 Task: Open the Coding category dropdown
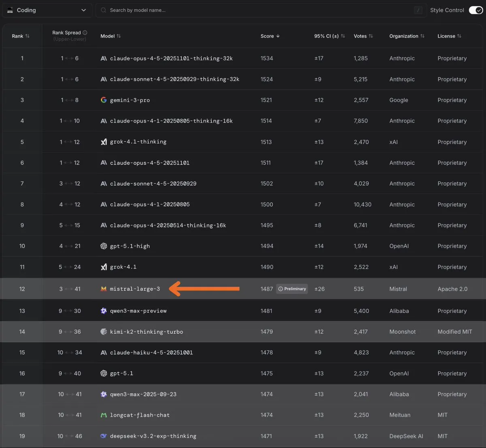pyautogui.click(x=47, y=10)
